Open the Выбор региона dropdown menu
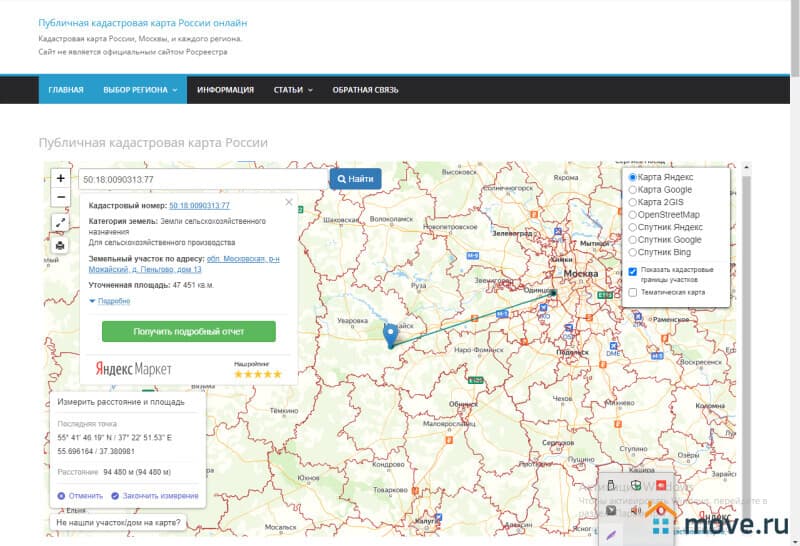This screenshot has height=546, width=800. [x=140, y=90]
